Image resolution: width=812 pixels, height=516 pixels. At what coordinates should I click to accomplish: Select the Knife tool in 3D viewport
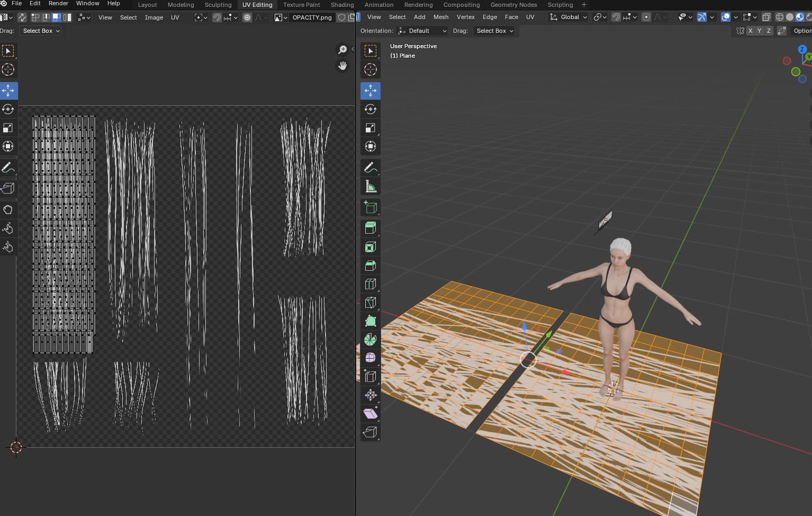[x=370, y=303]
